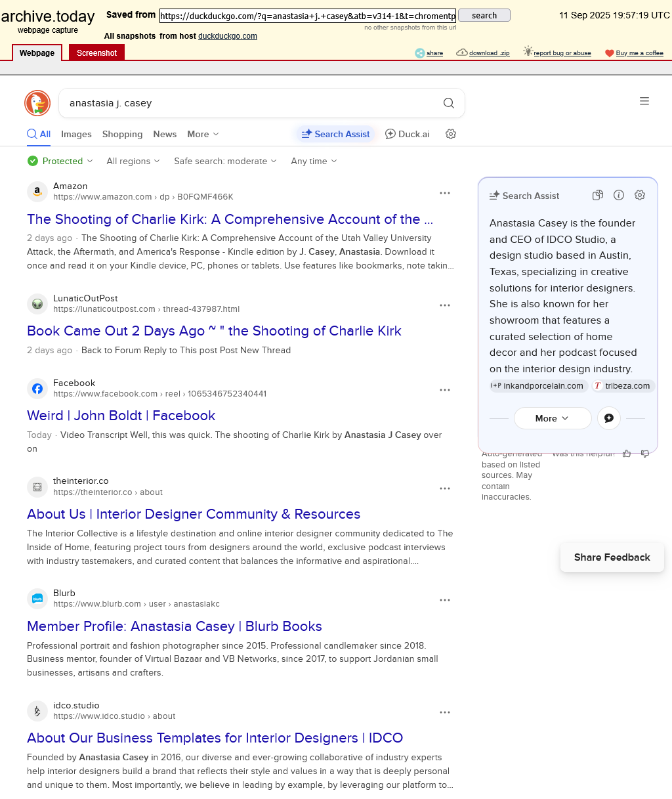The height and width of the screenshot is (799, 672).
Task: Expand the More search categories menu
Action: (x=203, y=134)
